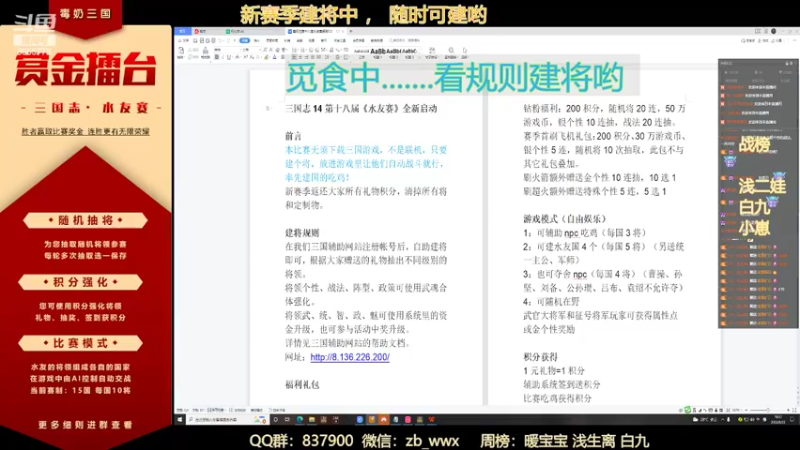This screenshot has width=800, height=450.
Task: Click the Share button in the top-right menu row
Action: 776,40
